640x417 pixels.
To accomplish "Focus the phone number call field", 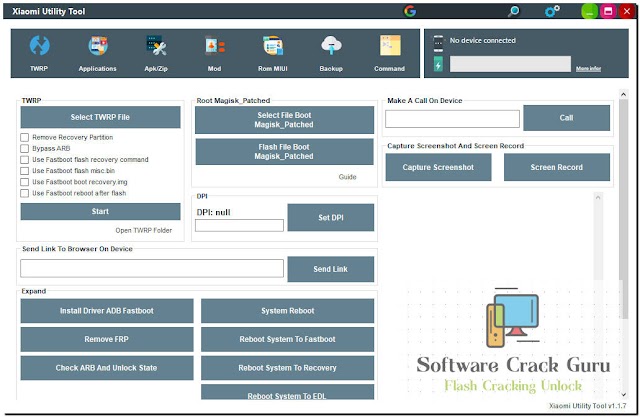I will tap(452, 119).
